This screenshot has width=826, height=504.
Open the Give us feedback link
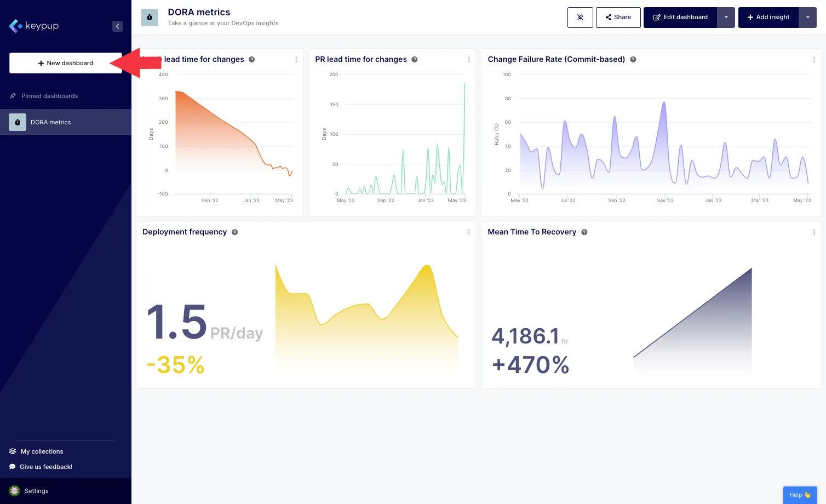click(x=45, y=466)
